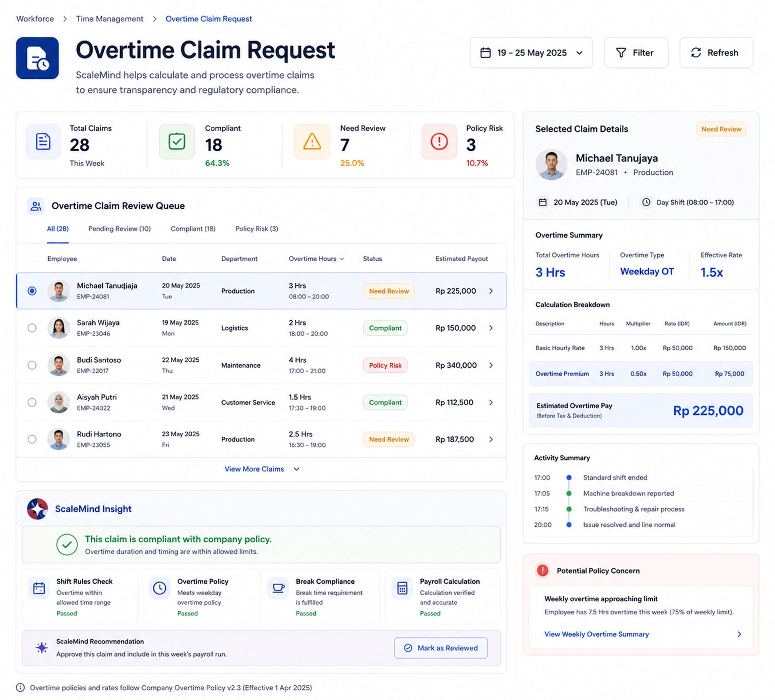Open Sarah Wijaya claim via row chevron
The width and height of the screenshot is (775, 700).
point(491,328)
